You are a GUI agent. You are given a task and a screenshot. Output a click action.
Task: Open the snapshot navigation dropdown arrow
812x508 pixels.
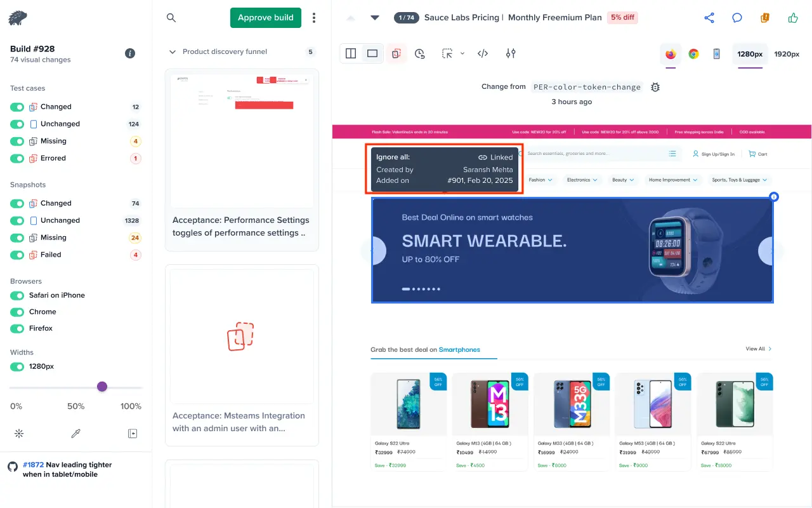375,18
